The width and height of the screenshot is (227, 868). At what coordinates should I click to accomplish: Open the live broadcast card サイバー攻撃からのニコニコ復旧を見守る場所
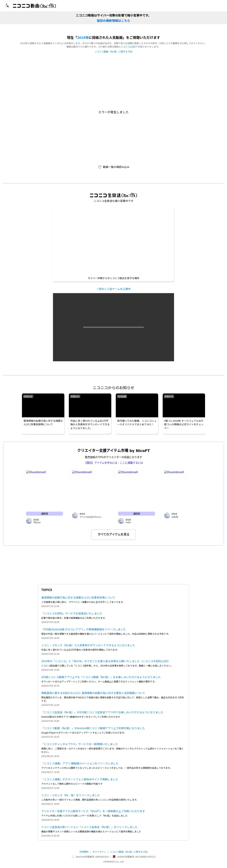coord(113,244)
